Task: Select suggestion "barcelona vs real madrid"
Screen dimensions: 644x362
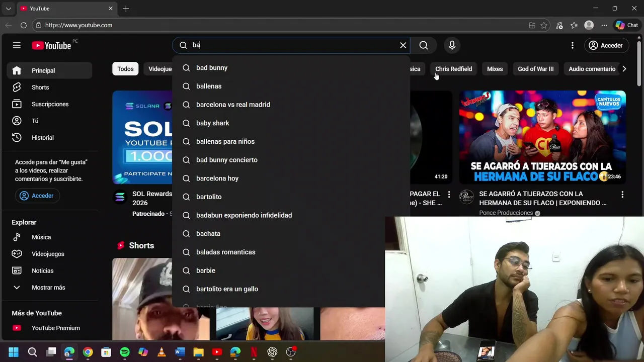Action: (291, 105)
